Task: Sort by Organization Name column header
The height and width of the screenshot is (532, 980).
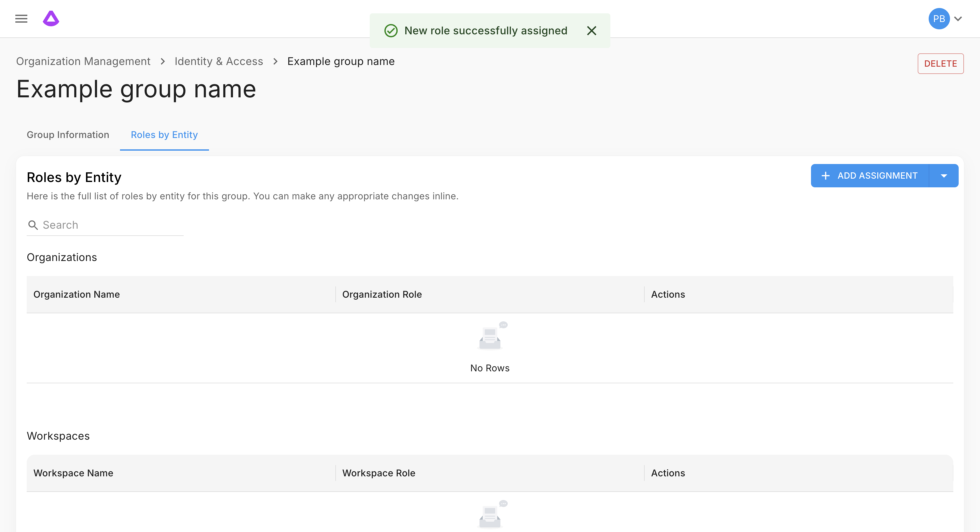Action: click(76, 295)
